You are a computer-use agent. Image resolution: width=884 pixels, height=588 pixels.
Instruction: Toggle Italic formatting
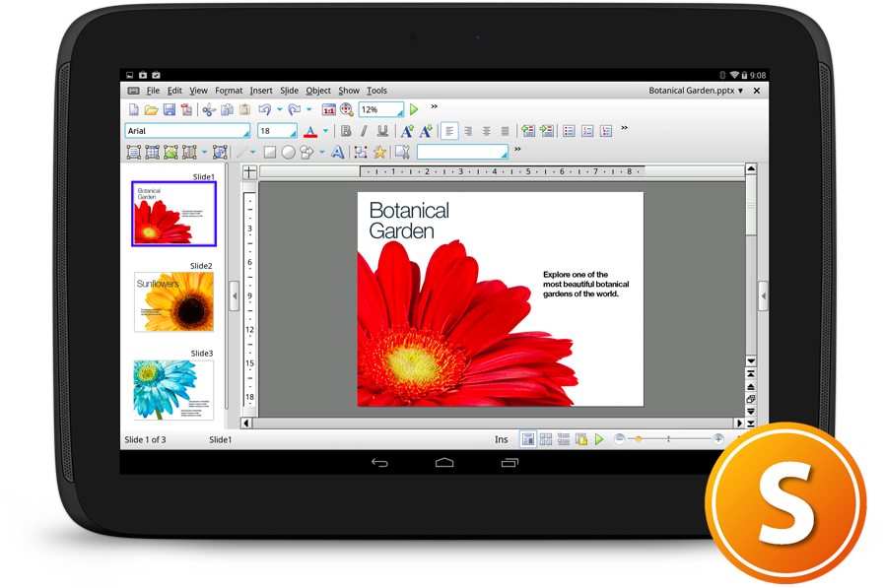coord(364,131)
